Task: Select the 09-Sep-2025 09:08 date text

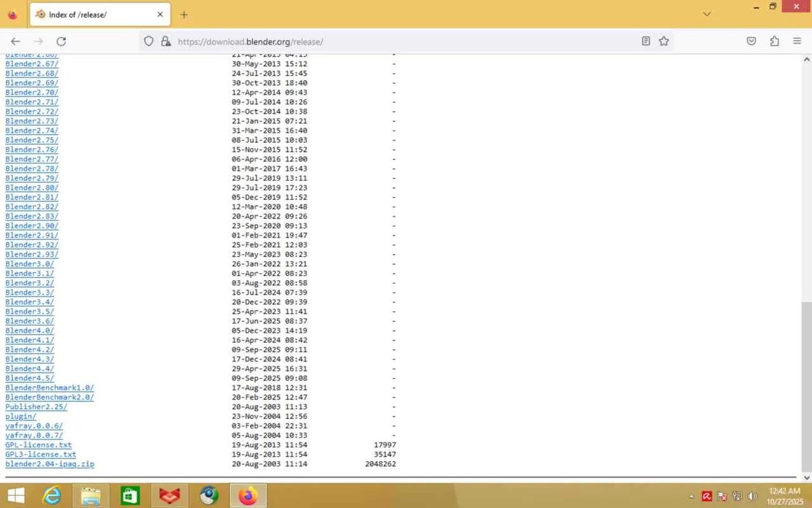Action: point(270,378)
